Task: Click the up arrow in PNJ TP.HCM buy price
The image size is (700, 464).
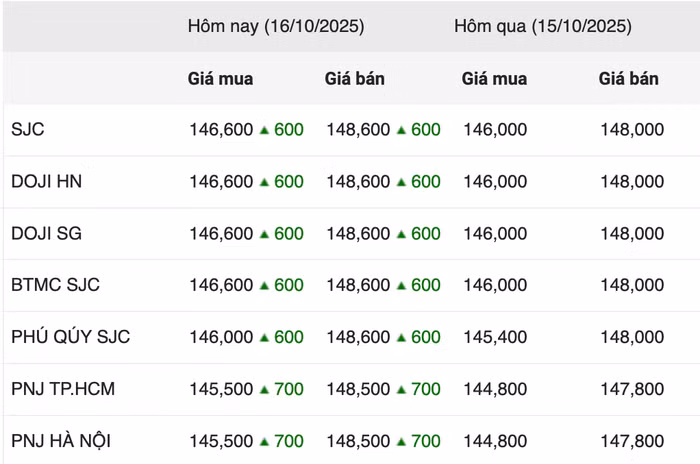Action: point(264,390)
